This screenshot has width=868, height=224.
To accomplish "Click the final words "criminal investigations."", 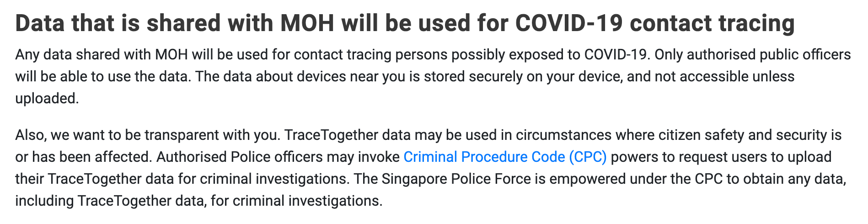I will click(x=307, y=201).
